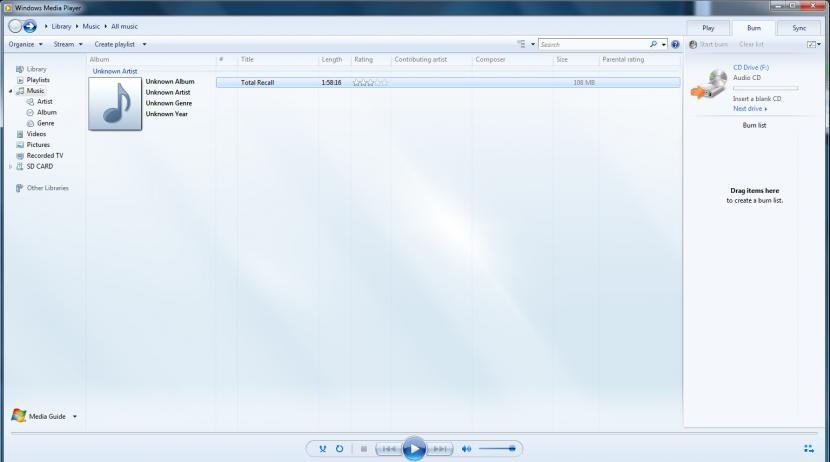Screen dimensions: 830x462
Task: Switch to the Burn tab
Action: tap(754, 28)
